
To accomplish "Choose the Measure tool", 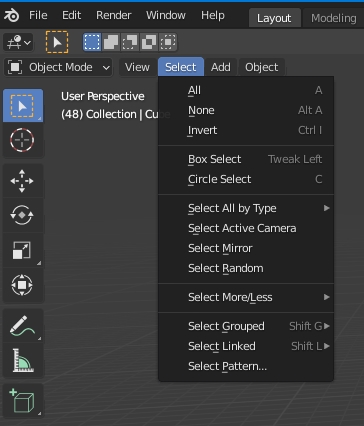I will point(22,360).
